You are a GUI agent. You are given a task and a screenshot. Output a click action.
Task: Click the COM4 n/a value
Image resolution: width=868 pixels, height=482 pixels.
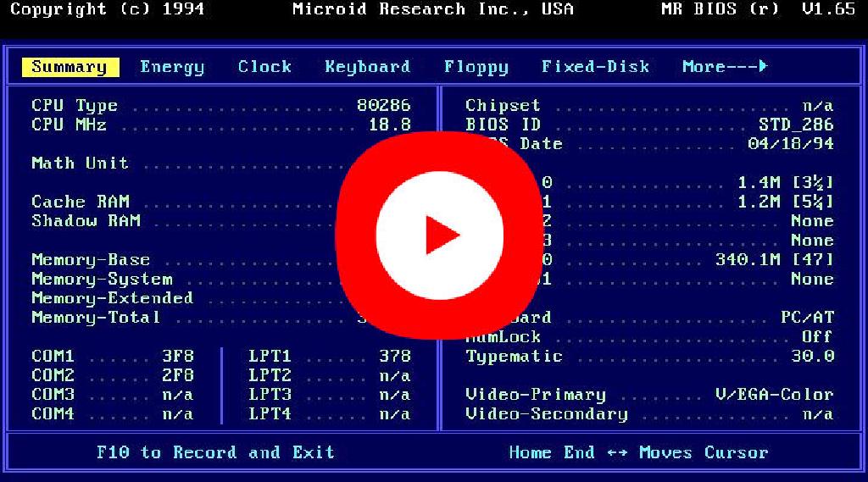point(178,414)
